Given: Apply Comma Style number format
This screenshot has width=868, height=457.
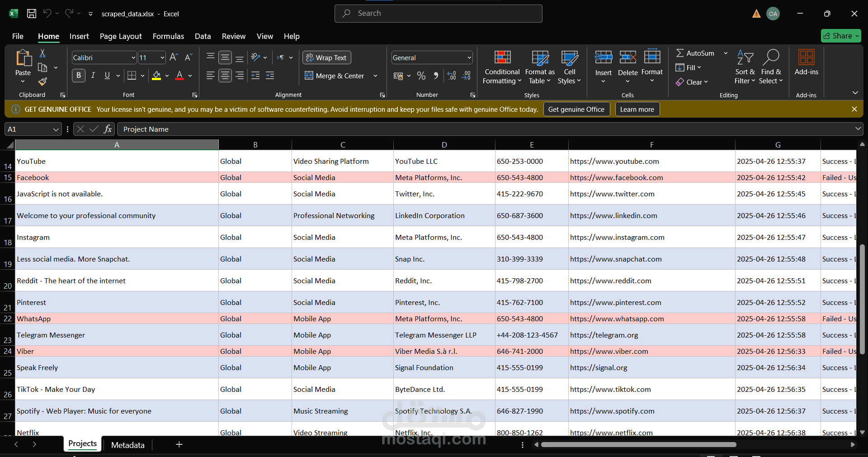Looking at the screenshot, I should (436, 76).
